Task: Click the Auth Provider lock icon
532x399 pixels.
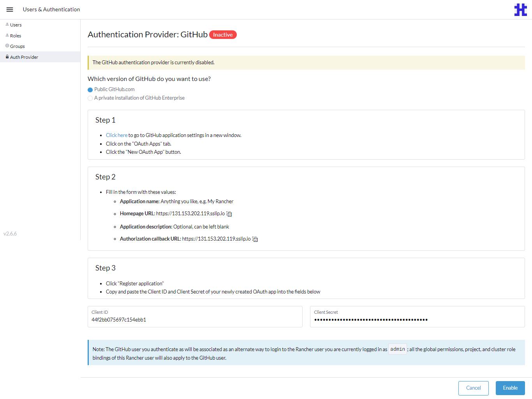Action: coord(7,57)
